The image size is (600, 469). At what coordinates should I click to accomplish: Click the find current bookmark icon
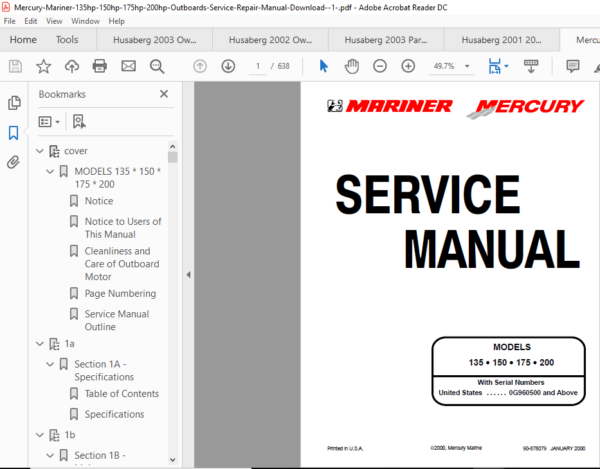coord(79,122)
